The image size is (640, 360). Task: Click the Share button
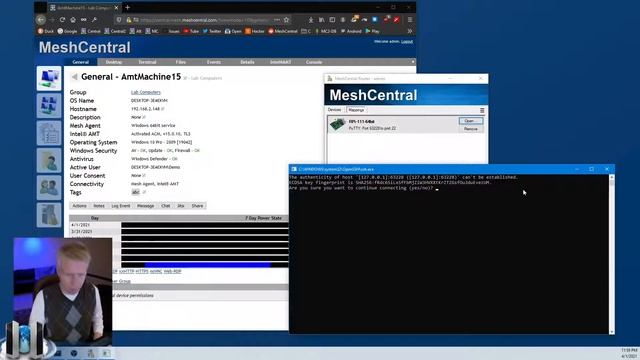pyautogui.click(x=198, y=206)
